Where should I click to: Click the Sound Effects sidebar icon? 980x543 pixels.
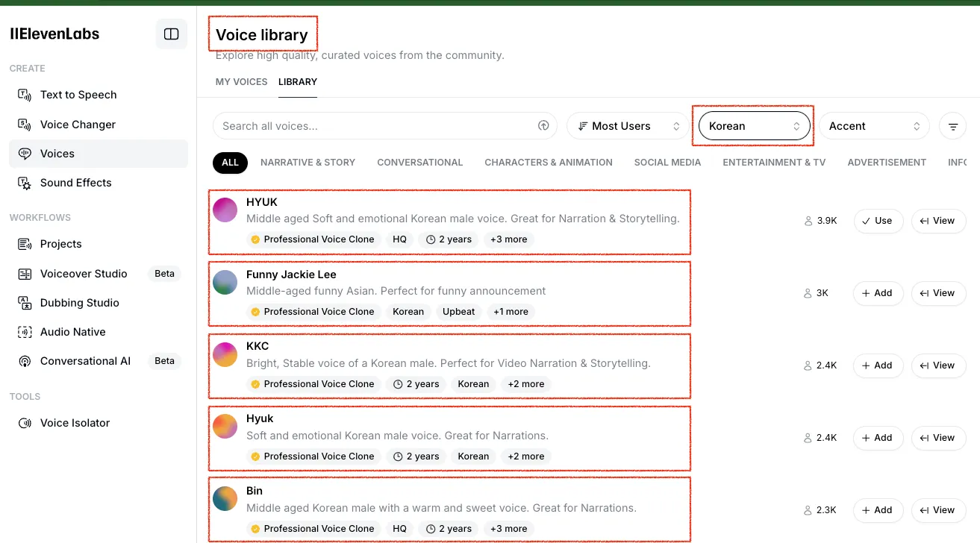pos(25,183)
